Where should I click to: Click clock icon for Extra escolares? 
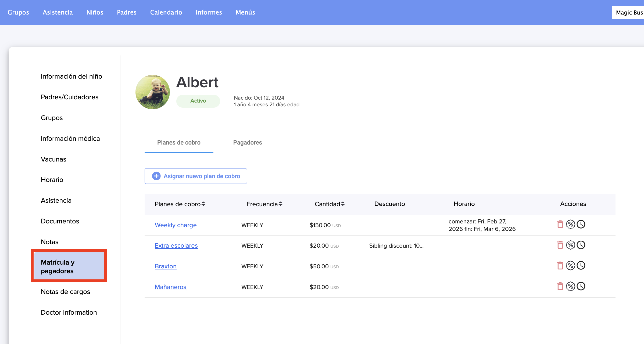(x=581, y=245)
